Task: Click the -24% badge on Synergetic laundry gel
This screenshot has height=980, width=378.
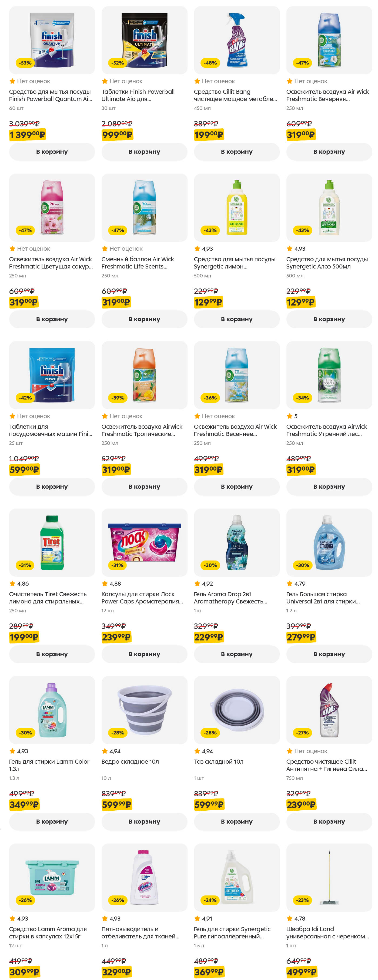Action: [x=210, y=900]
